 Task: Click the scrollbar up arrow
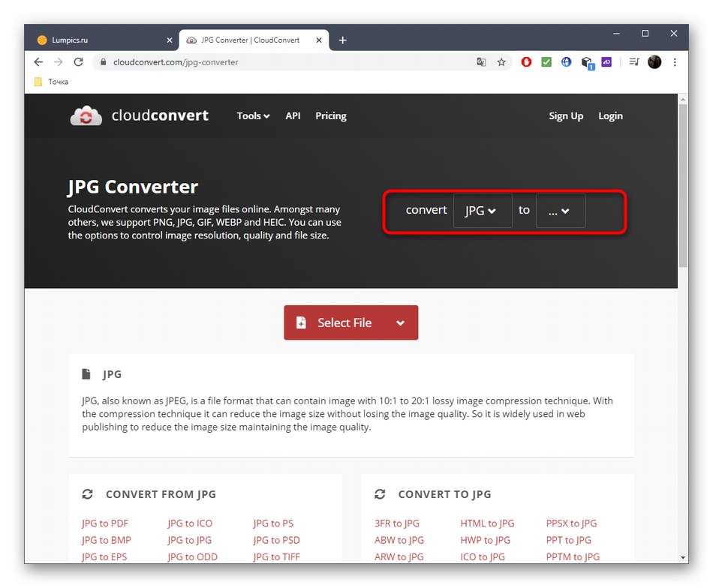point(683,99)
